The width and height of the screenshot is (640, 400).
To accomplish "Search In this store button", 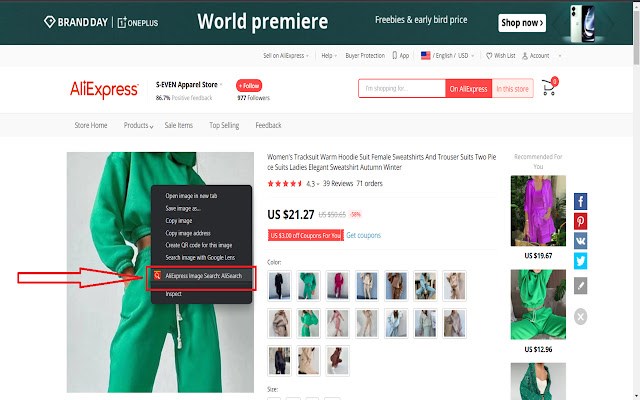I will (512, 89).
